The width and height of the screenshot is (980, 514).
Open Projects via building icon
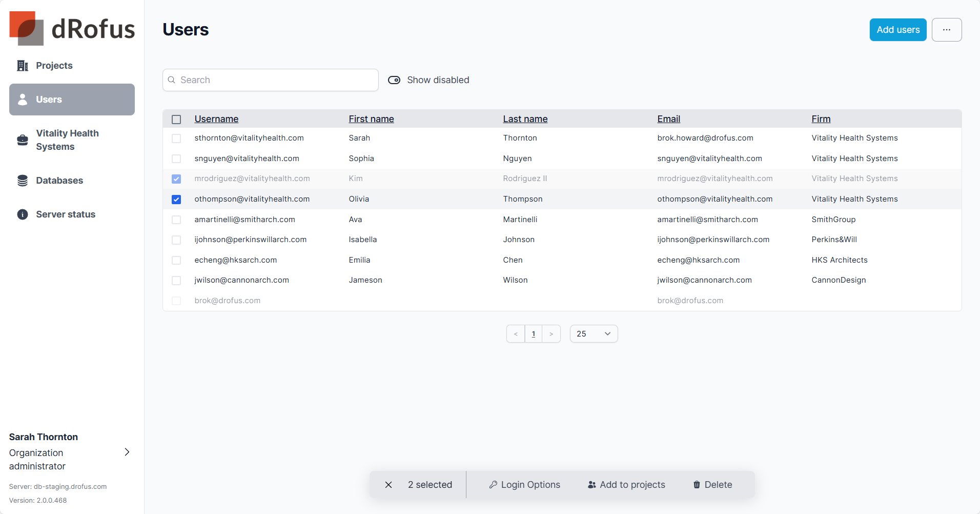[x=23, y=66]
